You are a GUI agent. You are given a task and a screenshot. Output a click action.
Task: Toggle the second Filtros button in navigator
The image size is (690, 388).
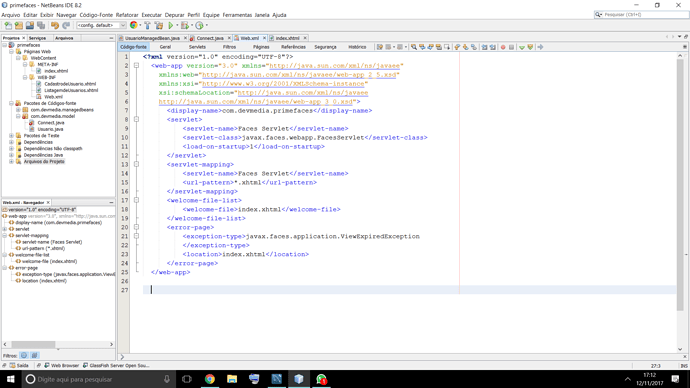34,355
